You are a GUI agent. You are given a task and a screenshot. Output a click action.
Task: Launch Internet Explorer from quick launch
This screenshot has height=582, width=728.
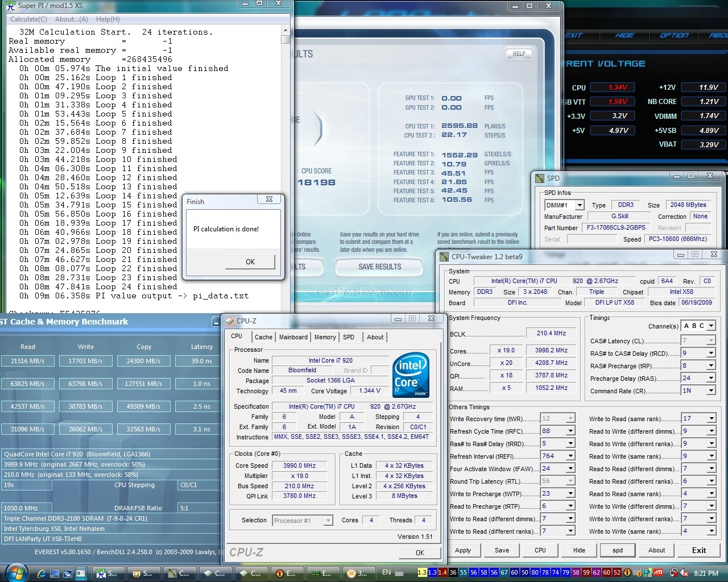click(x=42, y=573)
